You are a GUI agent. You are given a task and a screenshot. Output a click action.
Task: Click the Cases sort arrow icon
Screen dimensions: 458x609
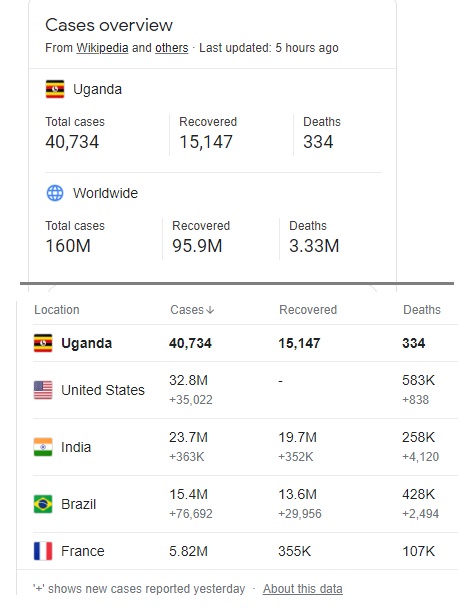(x=210, y=310)
